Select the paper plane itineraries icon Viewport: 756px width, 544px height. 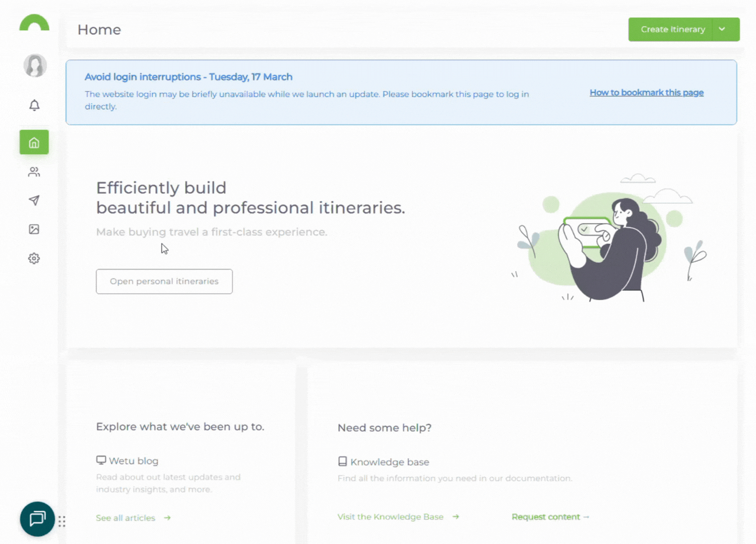click(x=34, y=200)
